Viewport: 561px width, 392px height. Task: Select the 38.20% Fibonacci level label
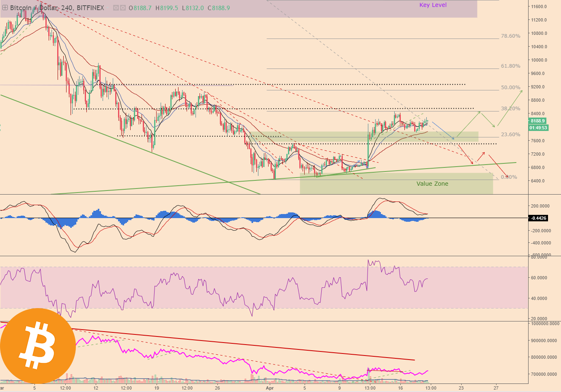[x=510, y=108]
